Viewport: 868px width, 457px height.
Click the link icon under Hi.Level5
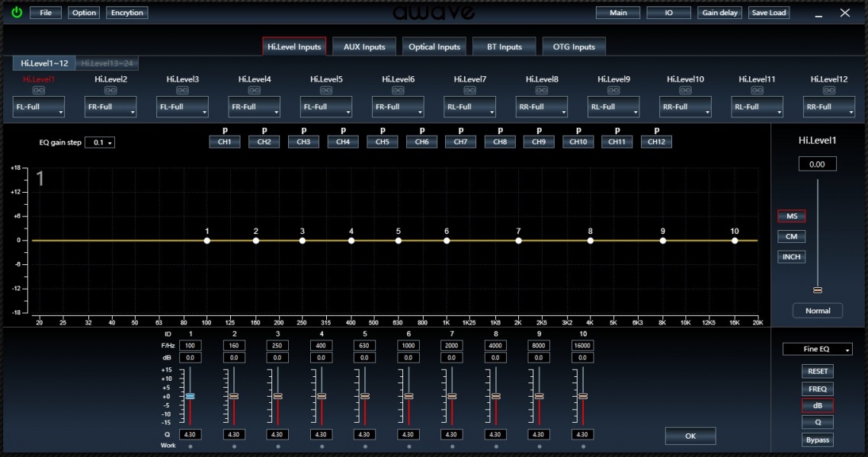(326, 90)
